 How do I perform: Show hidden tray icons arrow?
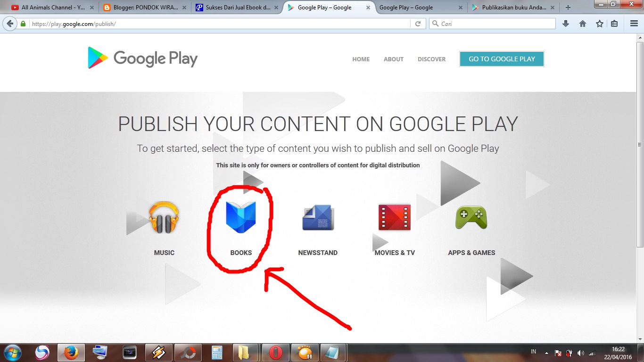point(546,353)
